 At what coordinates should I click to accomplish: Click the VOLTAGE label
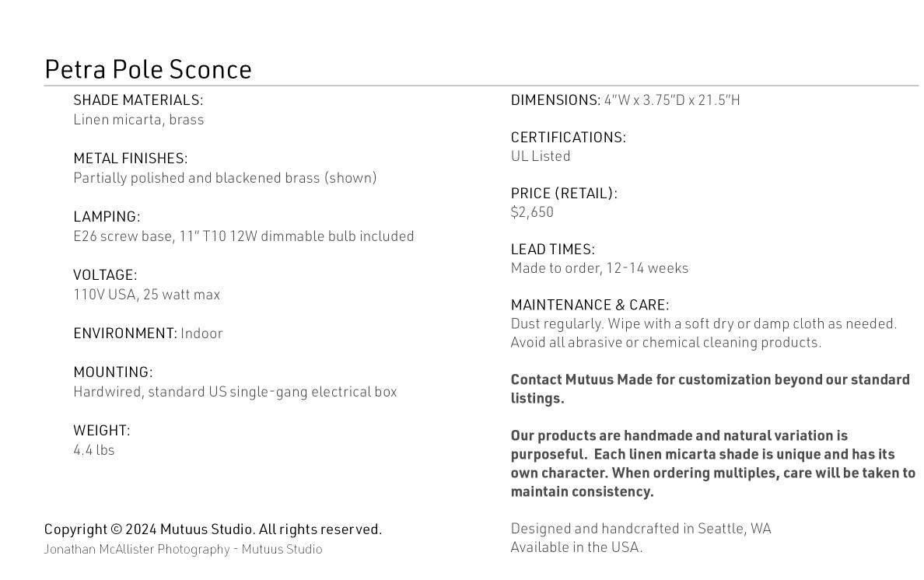tap(105, 275)
